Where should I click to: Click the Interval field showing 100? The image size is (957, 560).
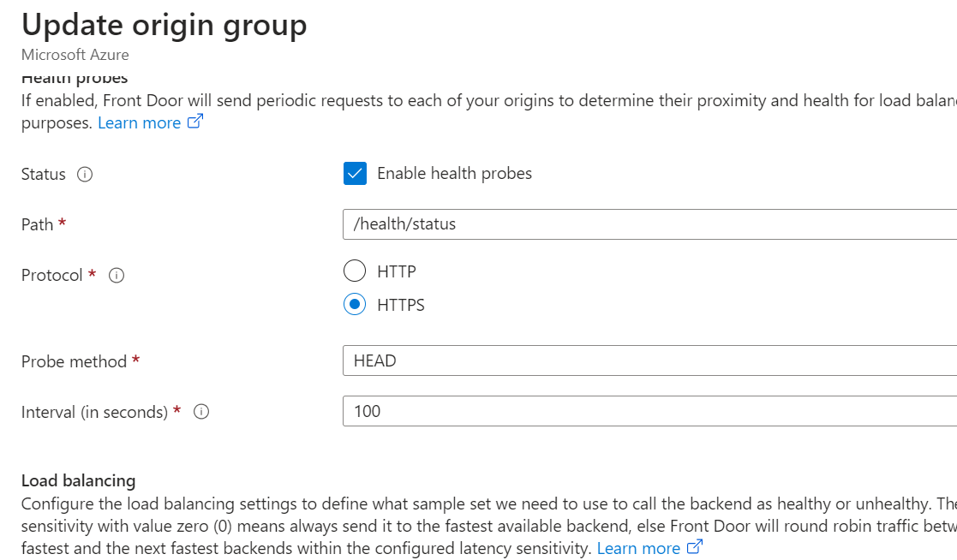649,411
